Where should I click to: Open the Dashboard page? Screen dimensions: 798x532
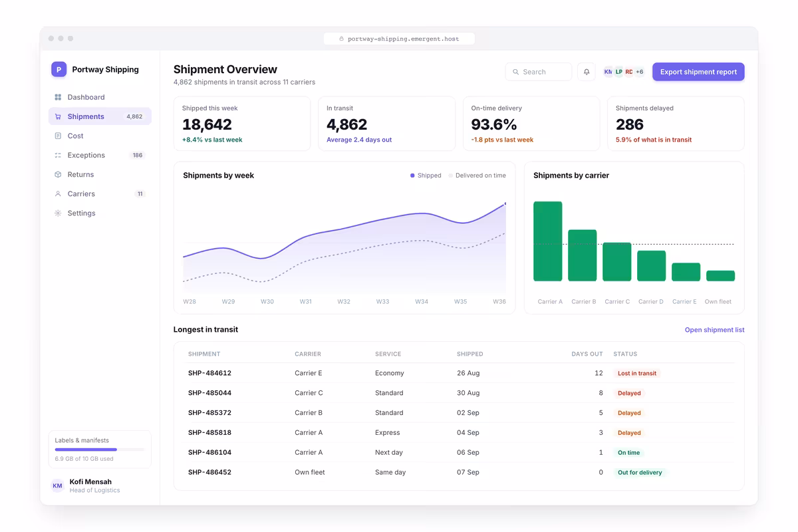(100, 97)
